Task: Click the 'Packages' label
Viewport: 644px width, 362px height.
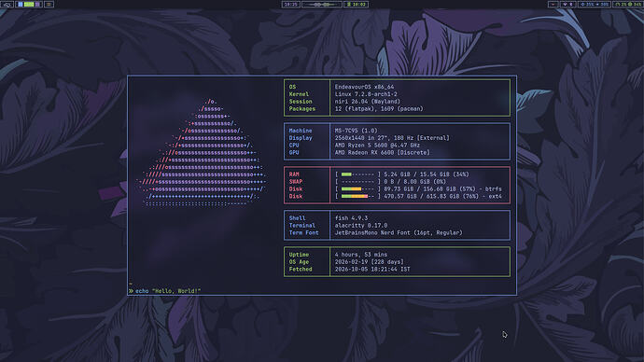Action: pos(301,109)
